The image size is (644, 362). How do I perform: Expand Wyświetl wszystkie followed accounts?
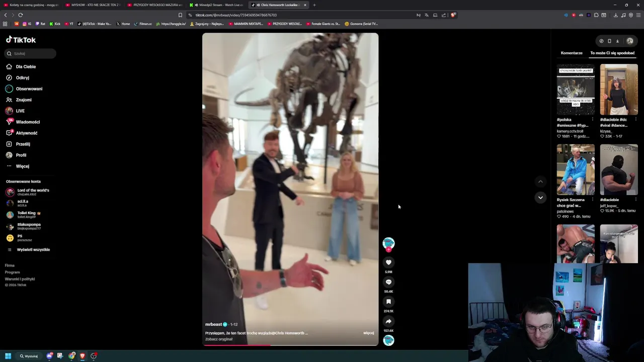point(28,249)
